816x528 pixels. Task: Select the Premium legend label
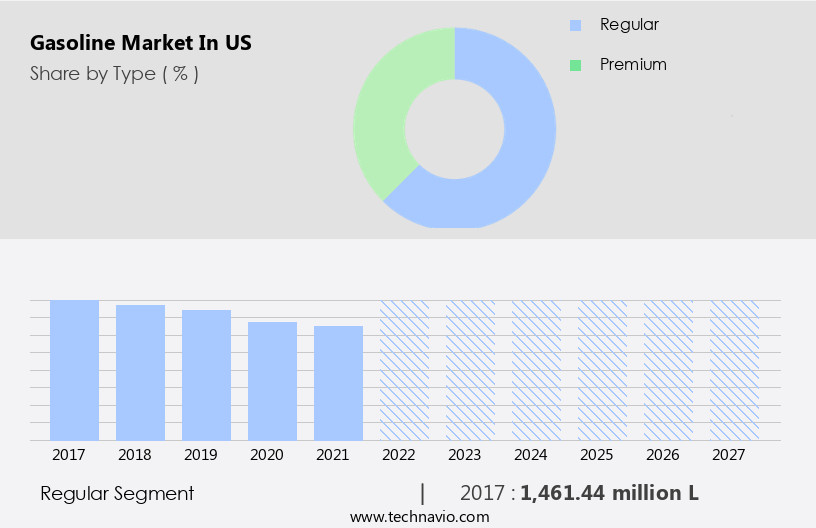coord(633,65)
